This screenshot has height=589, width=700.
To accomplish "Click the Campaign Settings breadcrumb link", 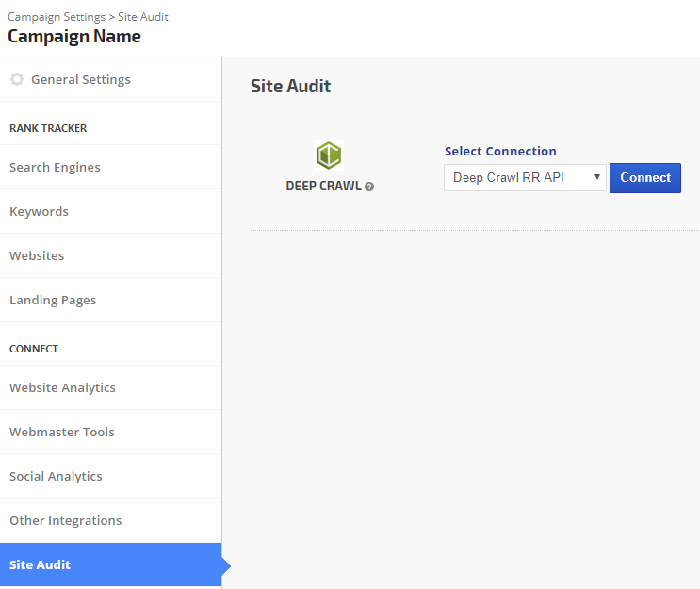I will [55, 17].
